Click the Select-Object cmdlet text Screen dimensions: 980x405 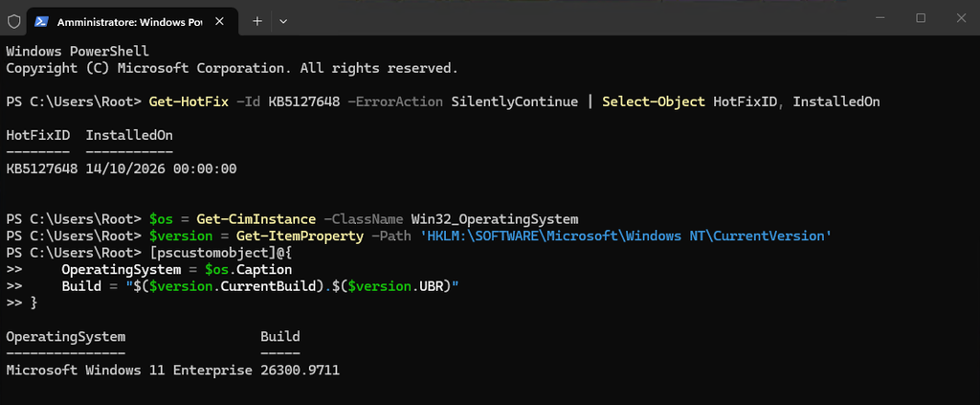coord(653,101)
